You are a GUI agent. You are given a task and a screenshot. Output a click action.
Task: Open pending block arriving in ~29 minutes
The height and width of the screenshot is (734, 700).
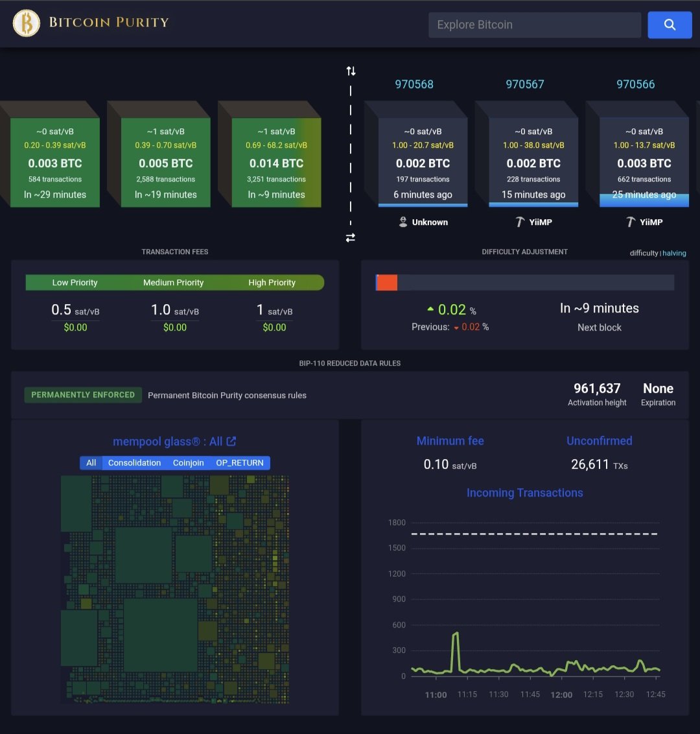tap(54, 162)
